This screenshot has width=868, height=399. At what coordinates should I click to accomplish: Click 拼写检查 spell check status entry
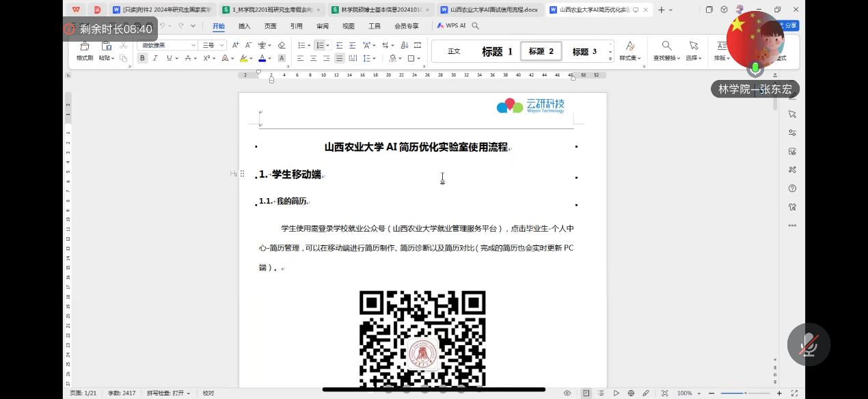point(168,393)
